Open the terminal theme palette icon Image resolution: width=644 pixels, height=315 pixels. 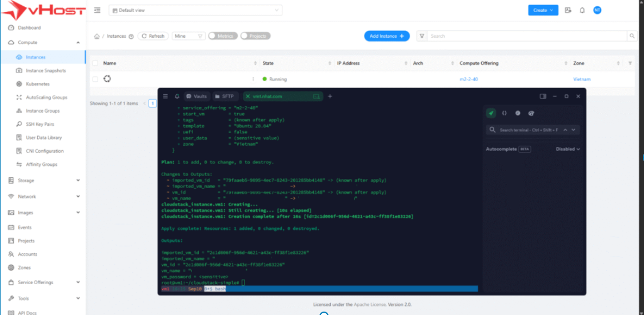click(531, 113)
